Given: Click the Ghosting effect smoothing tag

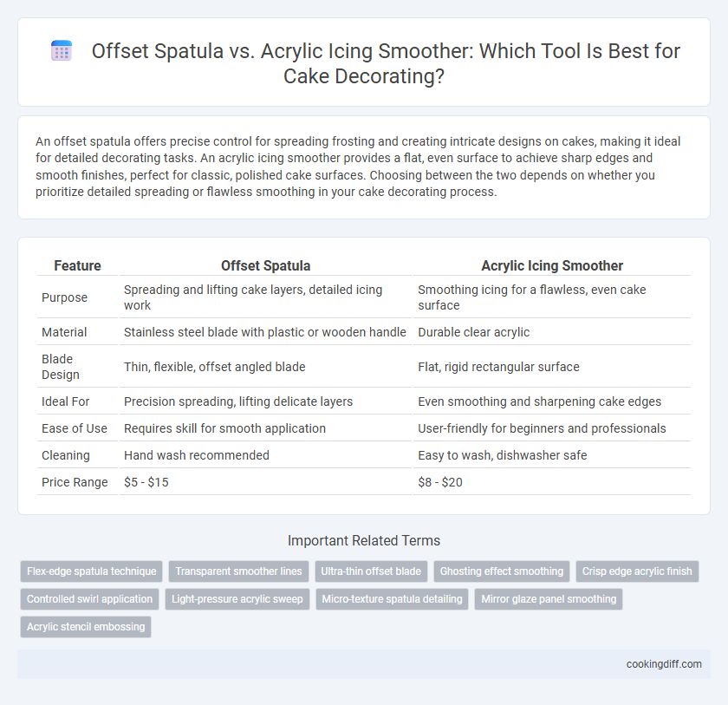Looking at the screenshot, I should [502, 571].
